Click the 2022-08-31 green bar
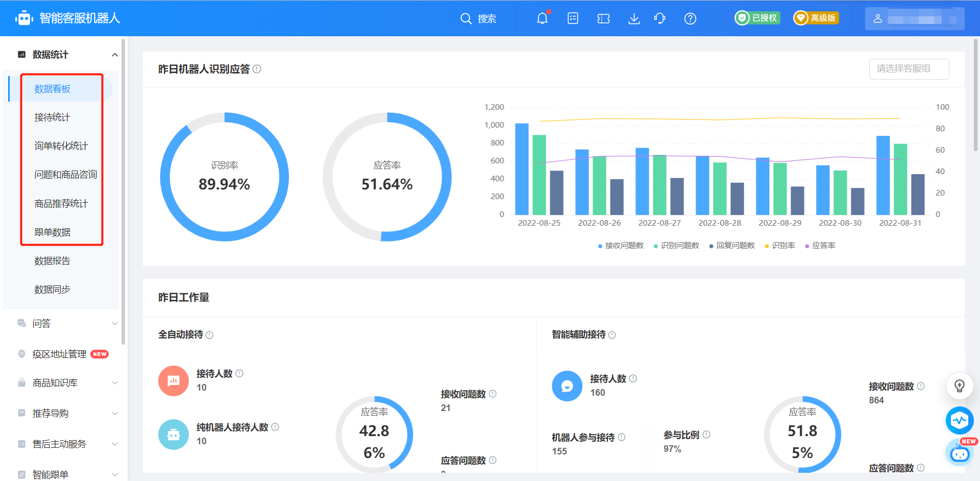The height and width of the screenshot is (481, 980). 900,179
